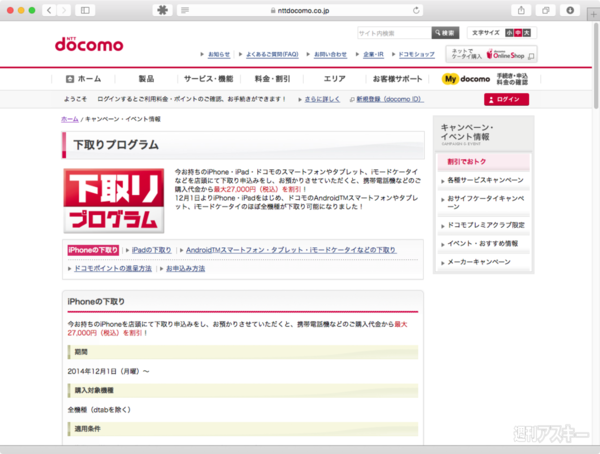Click the 下取りプログラム page heading
This screenshot has height=454, width=600.
[116, 145]
